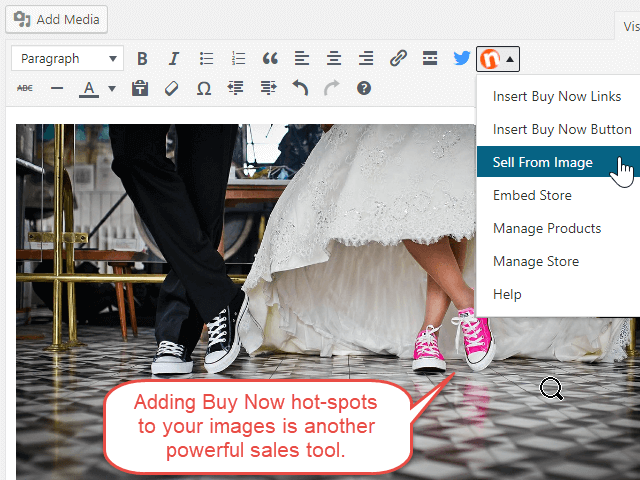Toggle strikethrough formatting

pos(25,88)
